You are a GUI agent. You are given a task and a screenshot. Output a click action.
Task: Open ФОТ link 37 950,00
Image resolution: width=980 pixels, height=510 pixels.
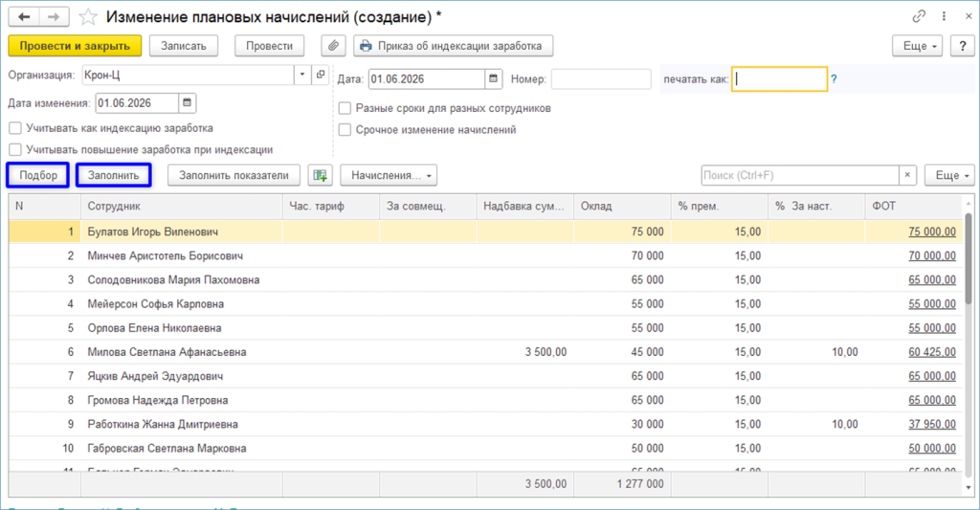pyautogui.click(x=932, y=425)
